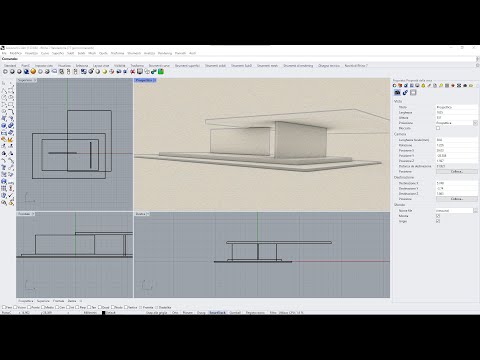The image size is (480, 360).
Task: Click Colloca button for Destinazione Posizione
Action: pos(457,199)
